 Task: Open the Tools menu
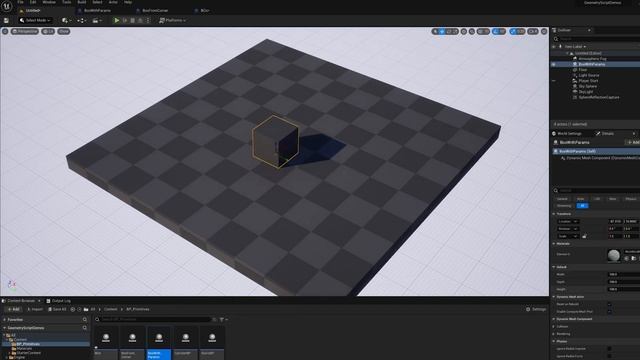[66, 2]
